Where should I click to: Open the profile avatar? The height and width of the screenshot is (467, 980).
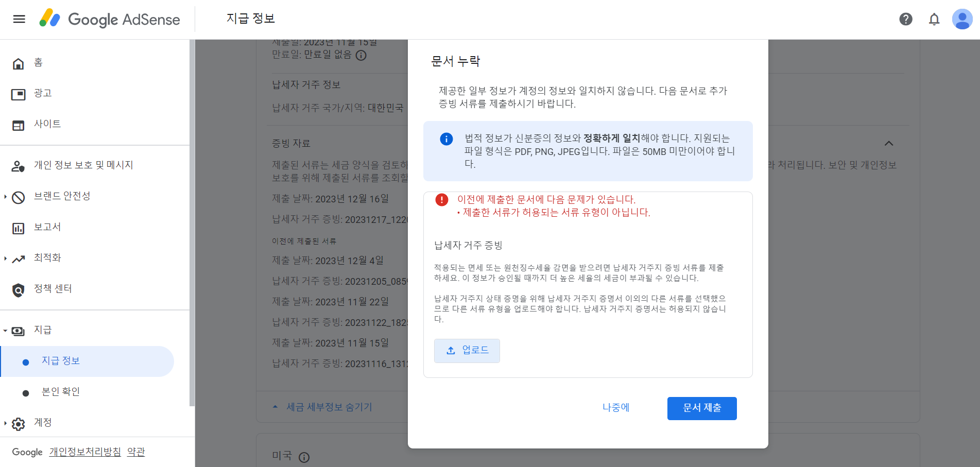pyautogui.click(x=962, y=19)
